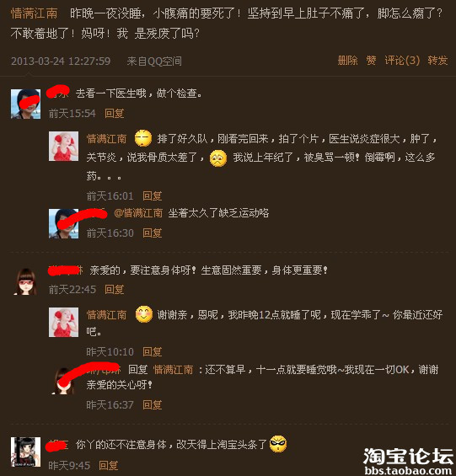
Task: Click the @情满江南 mention link
Action: [138, 213]
